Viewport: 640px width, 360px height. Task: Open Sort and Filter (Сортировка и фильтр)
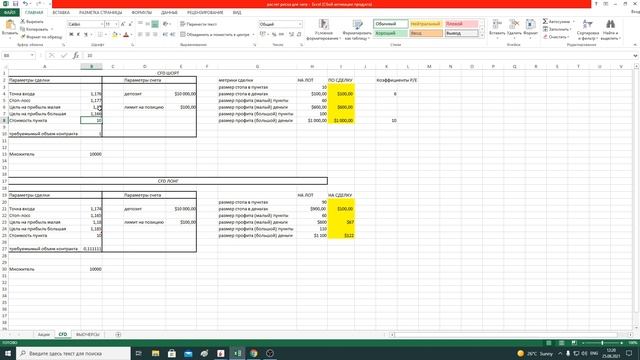click(588, 29)
